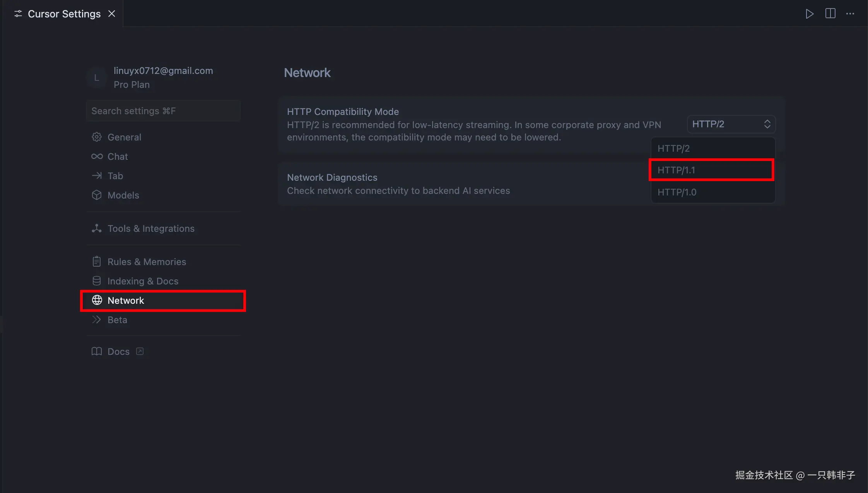This screenshot has height=493, width=868.
Task: Click the Indexing & Docs database icon
Action: pos(97,281)
